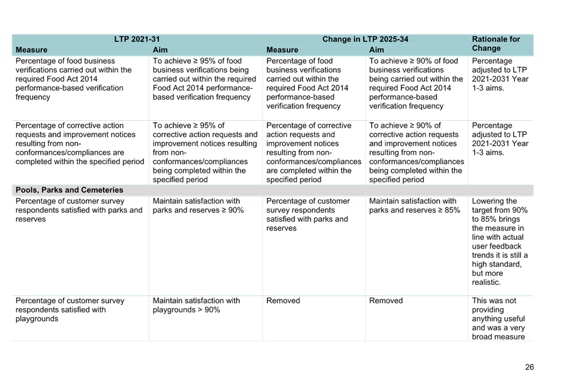
Task: Select the "Rationale for Change" column header
Action: (x=499, y=44)
